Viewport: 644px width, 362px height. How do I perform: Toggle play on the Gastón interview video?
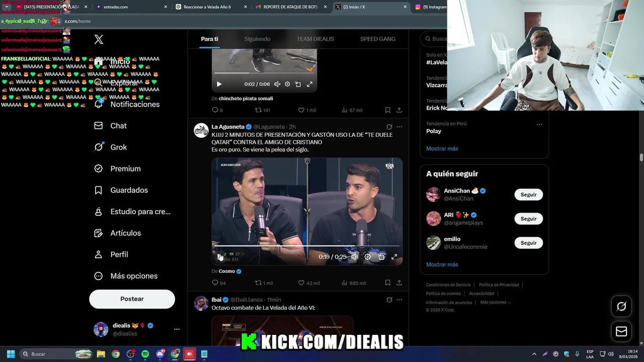[220, 256]
